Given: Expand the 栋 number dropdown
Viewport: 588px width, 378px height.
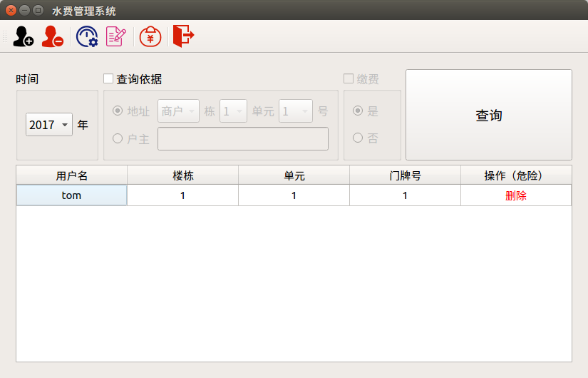Looking at the screenshot, I should [233, 111].
